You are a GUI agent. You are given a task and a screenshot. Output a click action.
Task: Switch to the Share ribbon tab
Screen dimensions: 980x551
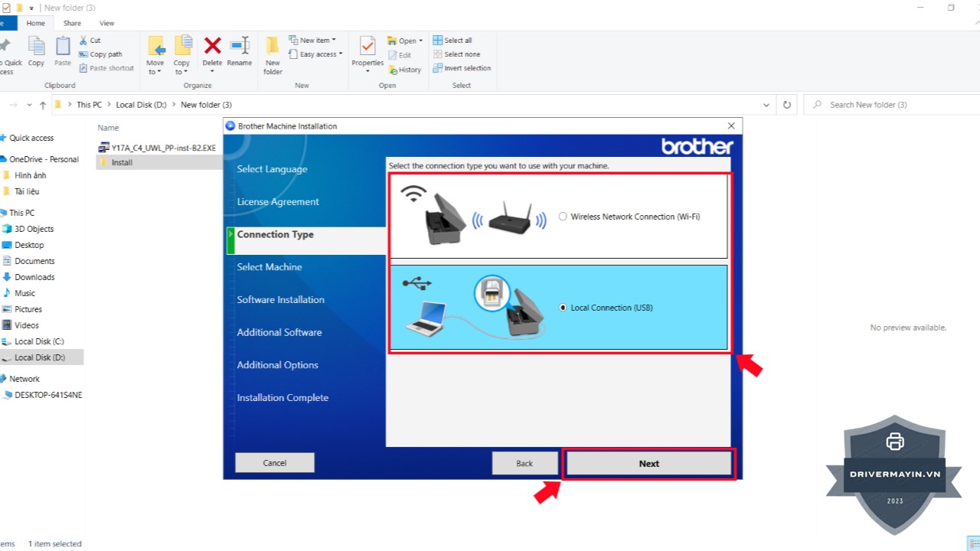click(x=72, y=24)
